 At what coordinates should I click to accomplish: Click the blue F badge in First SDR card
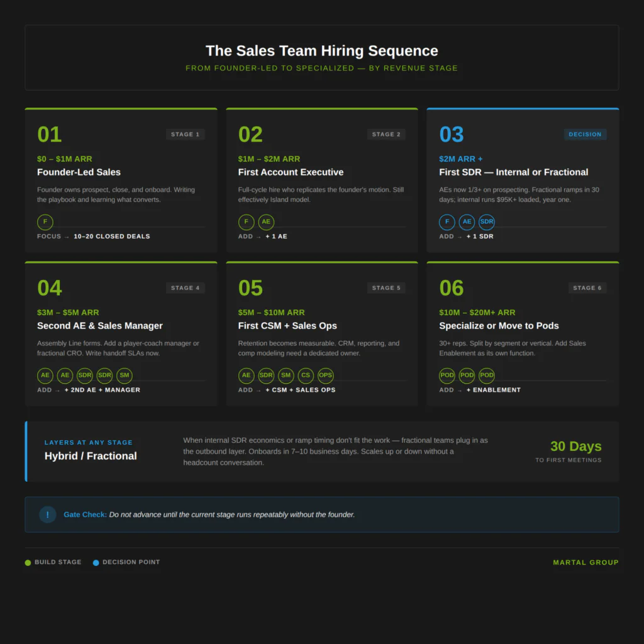click(447, 222)
